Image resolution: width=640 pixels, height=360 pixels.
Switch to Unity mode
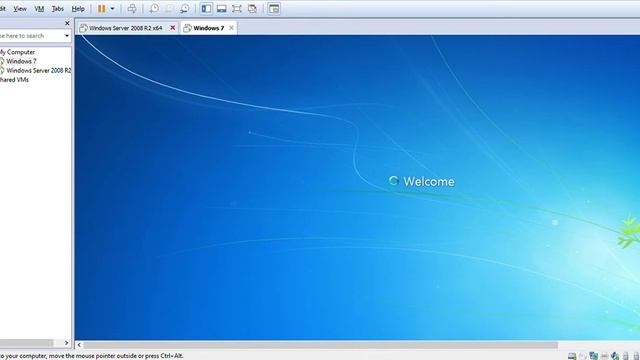[x=252, y=9]
